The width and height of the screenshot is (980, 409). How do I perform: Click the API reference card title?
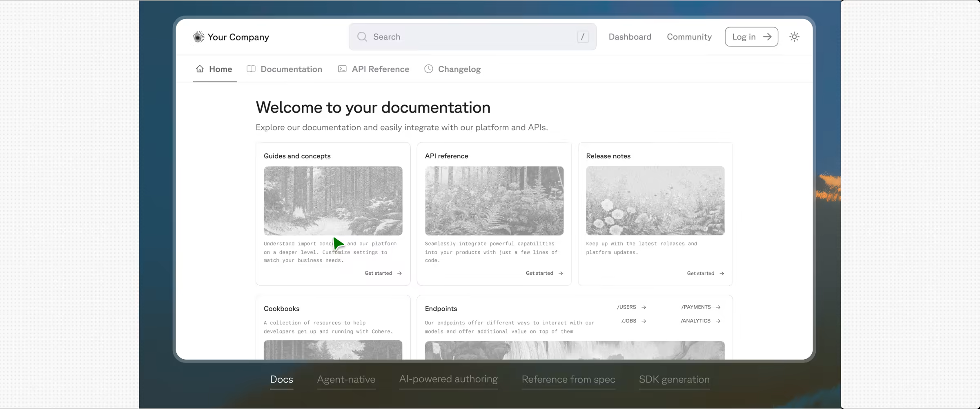pos(446,156)
